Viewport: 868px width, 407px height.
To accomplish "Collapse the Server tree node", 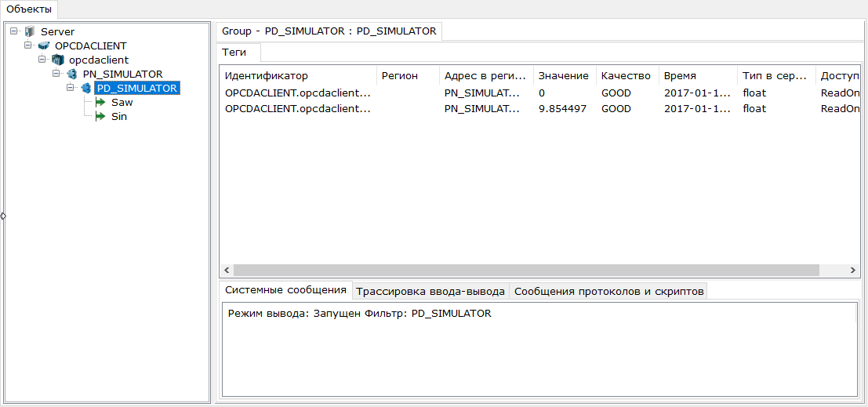I will point(14,31).
